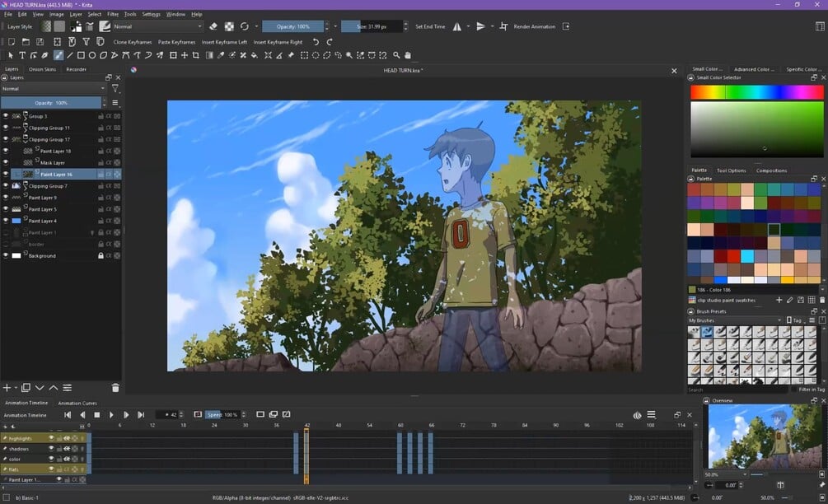Click the Open file folder icon
The image size is (828, 504).
click(26, 42)
